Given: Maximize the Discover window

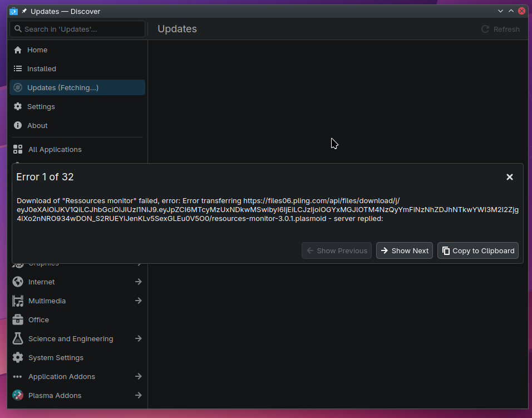Looking at the screenshot, I should pos(511,11).
